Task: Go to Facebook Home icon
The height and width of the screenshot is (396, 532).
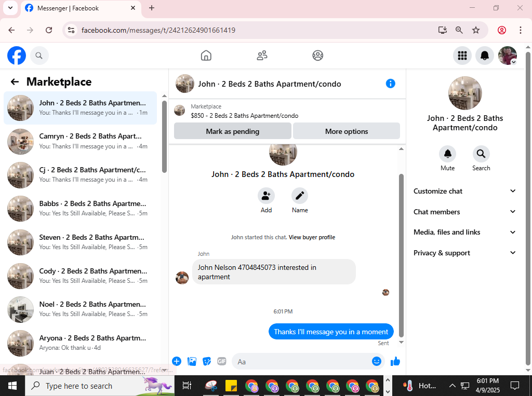Action: coord(206,56)
